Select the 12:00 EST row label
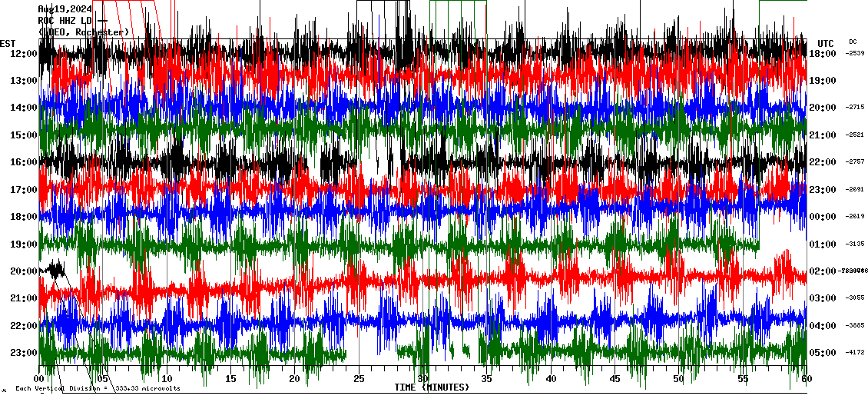868x399 pixels. click(24, 53)
